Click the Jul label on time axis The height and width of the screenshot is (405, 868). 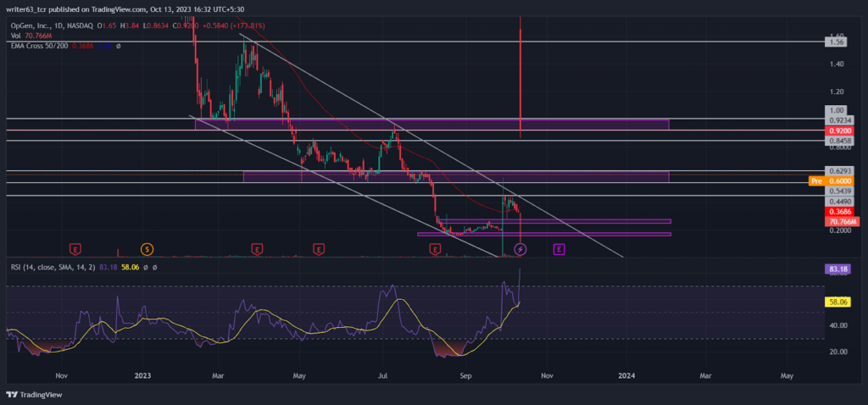pos(383,375)
